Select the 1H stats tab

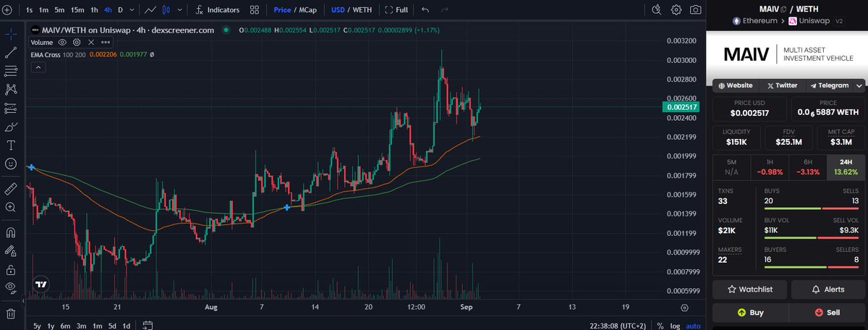tap(769, 167)
